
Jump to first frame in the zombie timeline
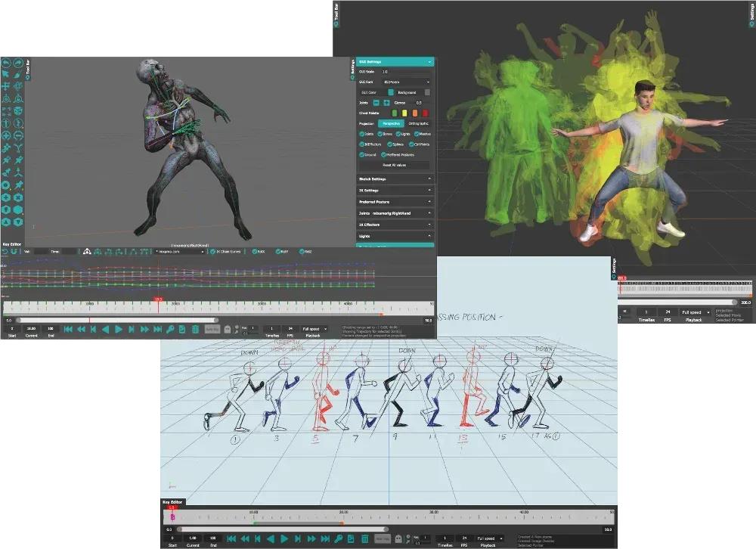(68, 329)
